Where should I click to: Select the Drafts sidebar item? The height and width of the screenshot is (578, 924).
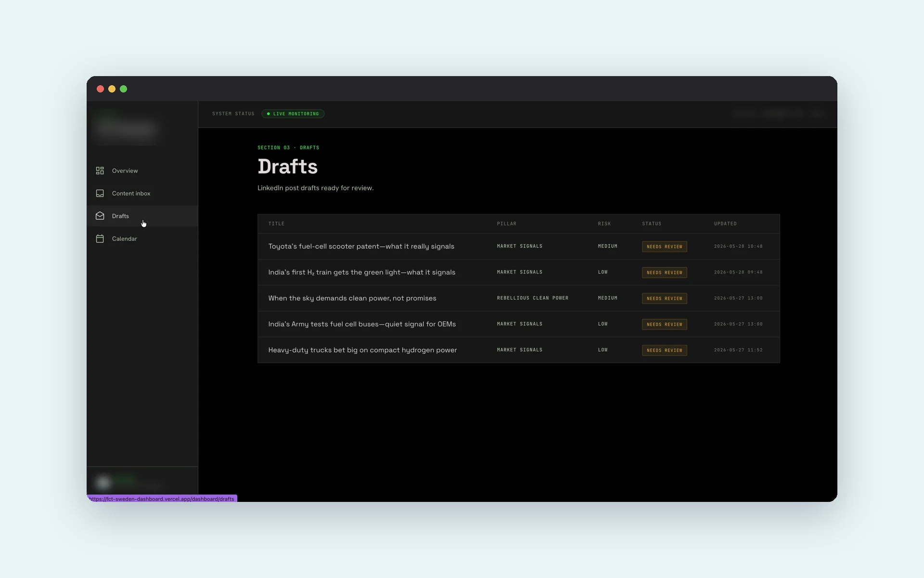point(142,216)
